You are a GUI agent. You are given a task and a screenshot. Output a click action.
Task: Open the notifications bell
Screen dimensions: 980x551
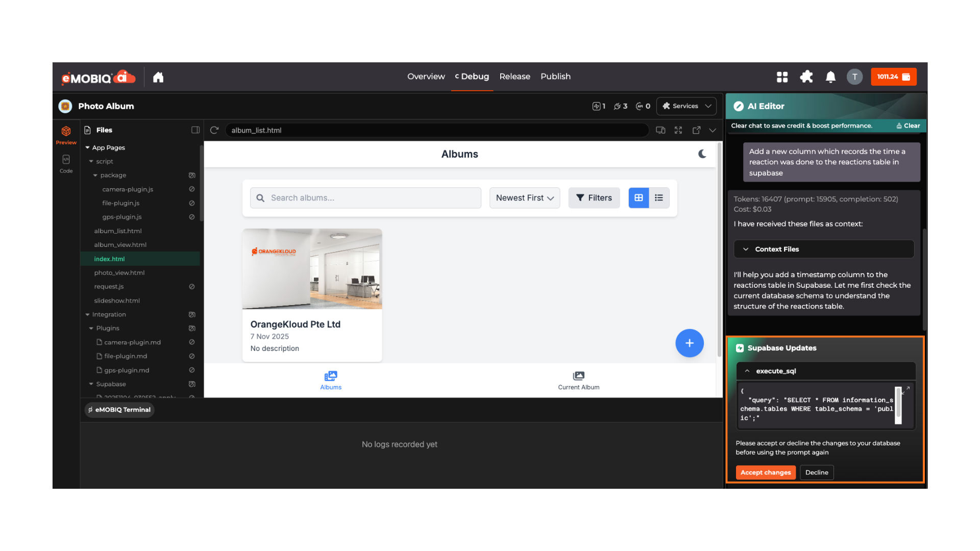[x=830, y=77]
